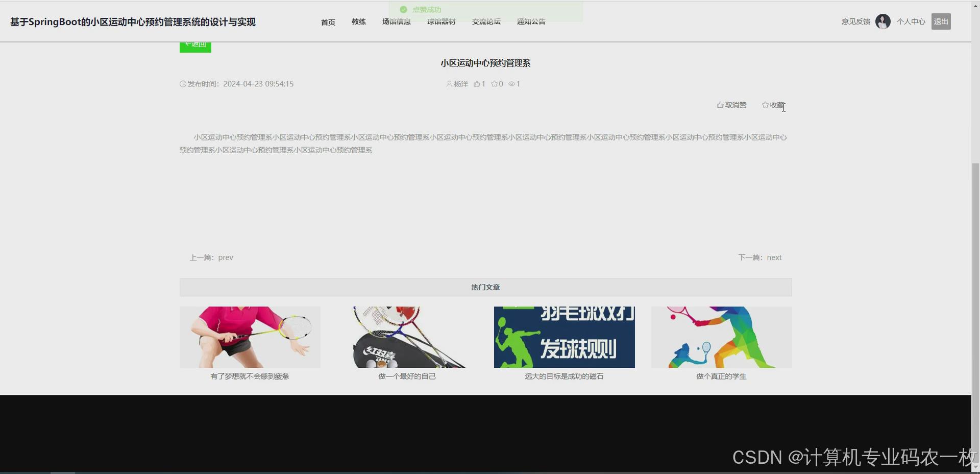Go to 球馆器材 in the navigation
This screenshot has height=474, width=980.
pos(442,21)
